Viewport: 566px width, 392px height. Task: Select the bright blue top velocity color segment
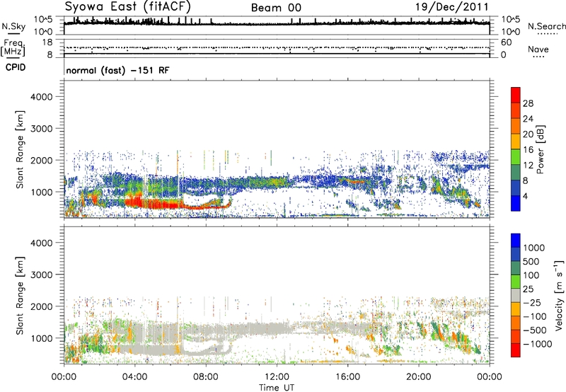point(516,241)
